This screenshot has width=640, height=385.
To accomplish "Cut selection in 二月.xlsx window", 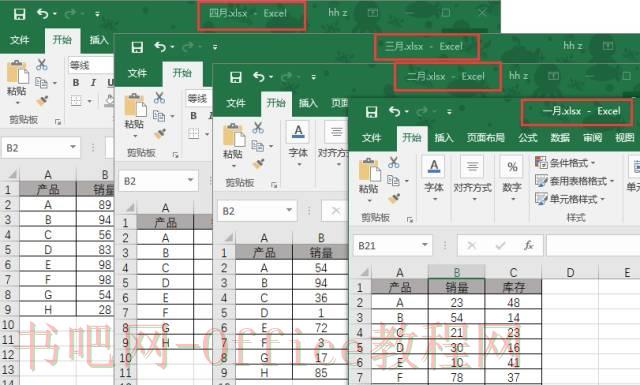I will [x=258, y=128].
